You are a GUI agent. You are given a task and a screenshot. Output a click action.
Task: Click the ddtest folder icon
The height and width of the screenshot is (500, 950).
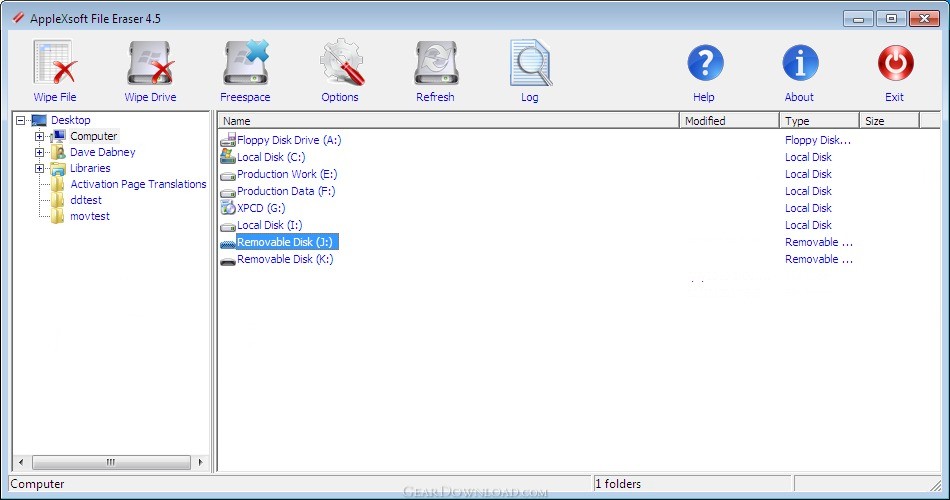(x=58, y=200)
